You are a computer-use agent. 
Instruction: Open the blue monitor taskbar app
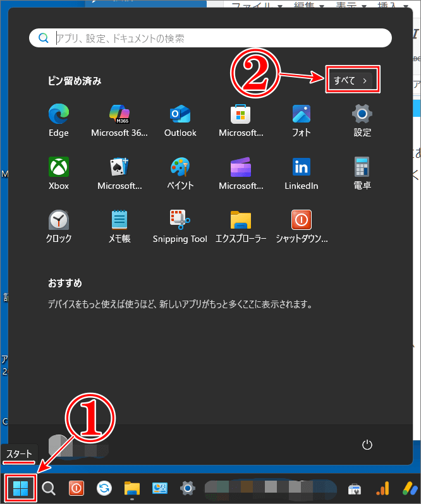click(160, 489)
